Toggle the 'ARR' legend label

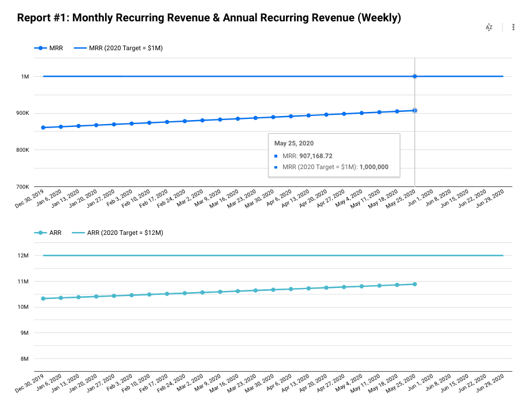(x=57, y=233)
